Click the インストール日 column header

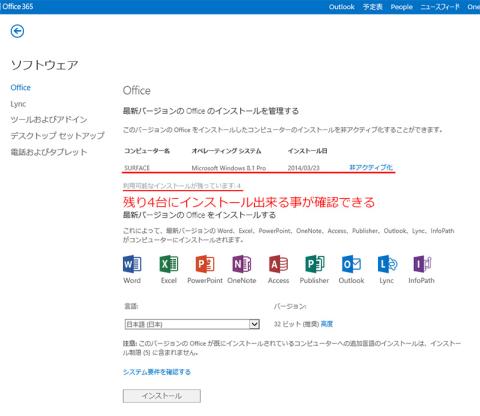[308, 151]
